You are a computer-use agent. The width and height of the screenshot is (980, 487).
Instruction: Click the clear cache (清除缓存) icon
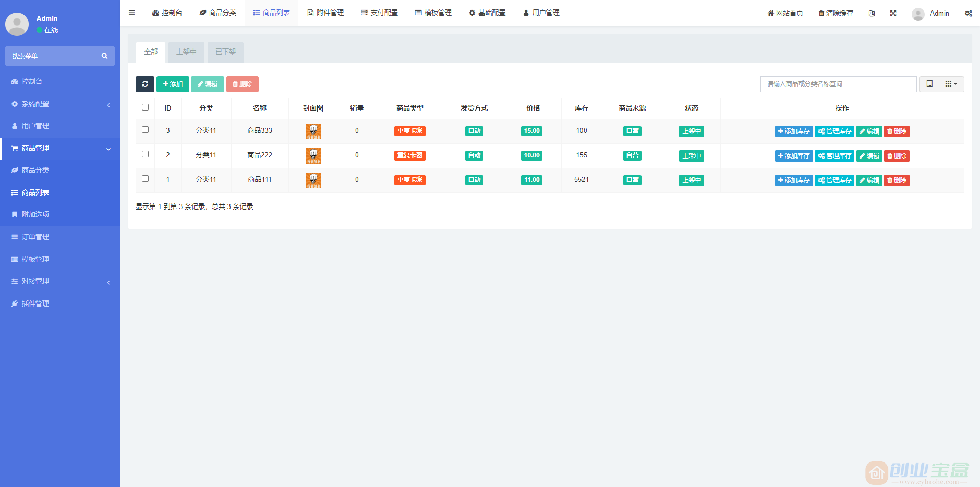[x=835, y=13]
